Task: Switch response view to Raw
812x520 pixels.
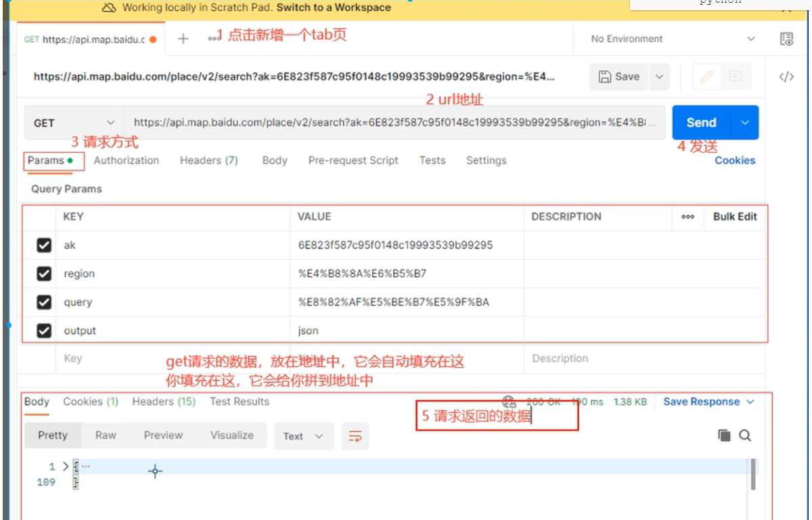Action: click(106, 435)
